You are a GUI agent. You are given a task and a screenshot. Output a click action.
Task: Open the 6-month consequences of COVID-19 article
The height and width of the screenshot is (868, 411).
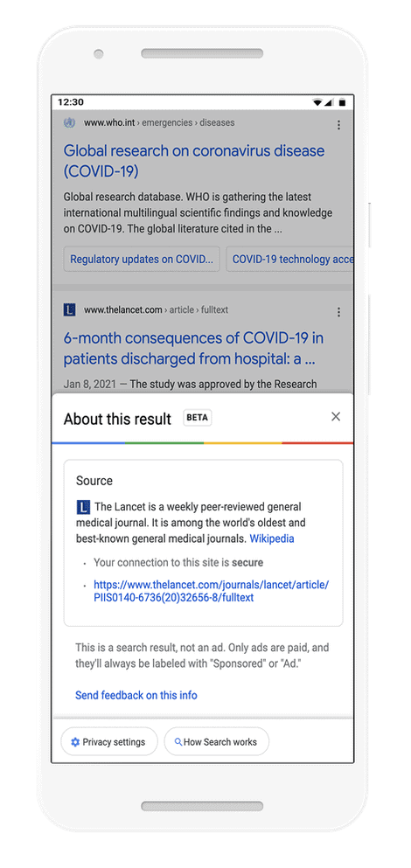pos(193,349)
